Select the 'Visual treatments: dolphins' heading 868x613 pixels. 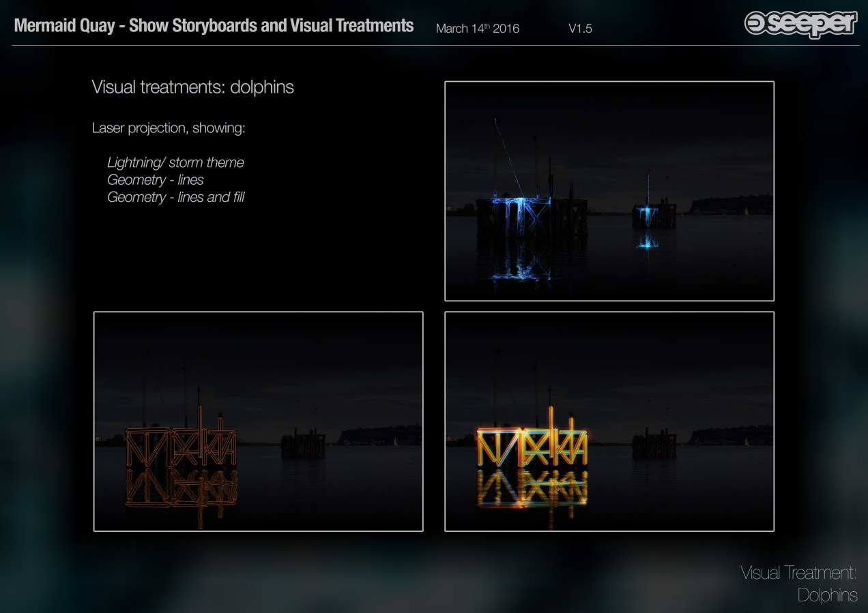[x=192, y=87]
